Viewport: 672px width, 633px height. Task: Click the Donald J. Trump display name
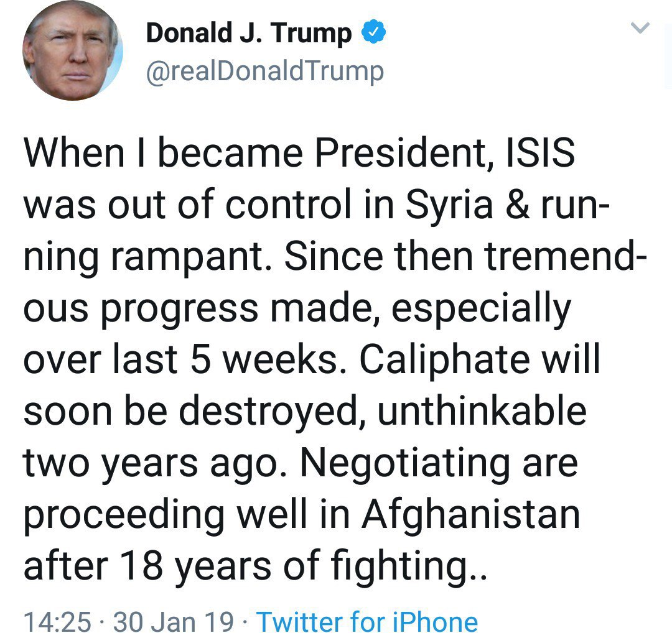(249, 33)
